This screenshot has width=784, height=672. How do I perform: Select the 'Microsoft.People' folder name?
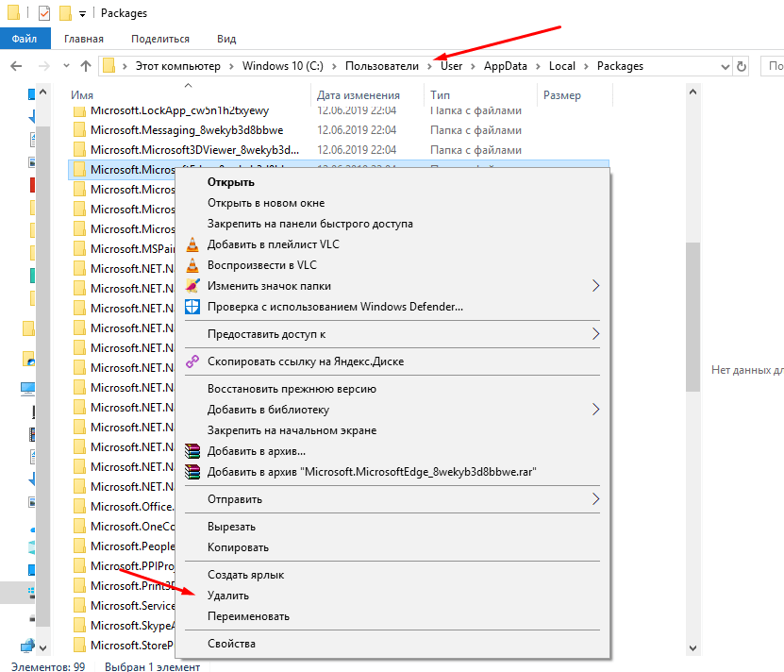pyautogui.click(x=133, y=546)
